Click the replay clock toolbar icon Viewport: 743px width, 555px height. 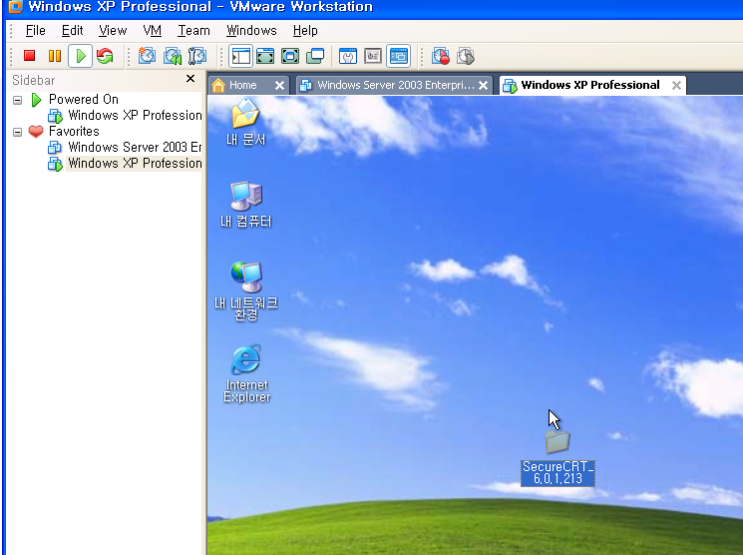point(466,56)
